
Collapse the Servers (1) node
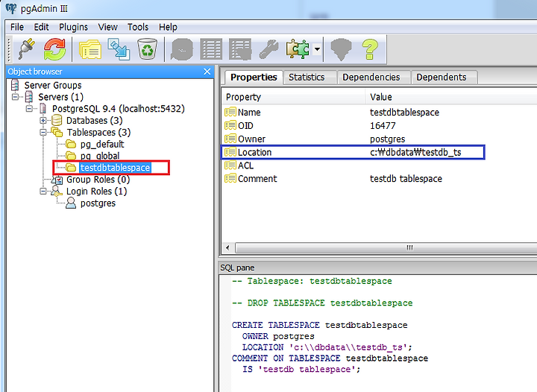point(15,97)
